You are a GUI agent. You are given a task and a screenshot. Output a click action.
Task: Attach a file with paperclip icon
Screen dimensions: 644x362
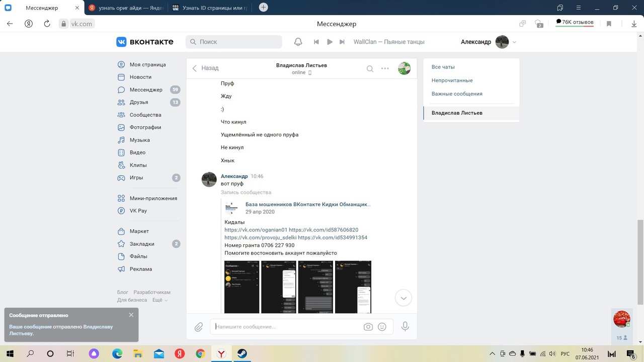[x=199, y=327]
